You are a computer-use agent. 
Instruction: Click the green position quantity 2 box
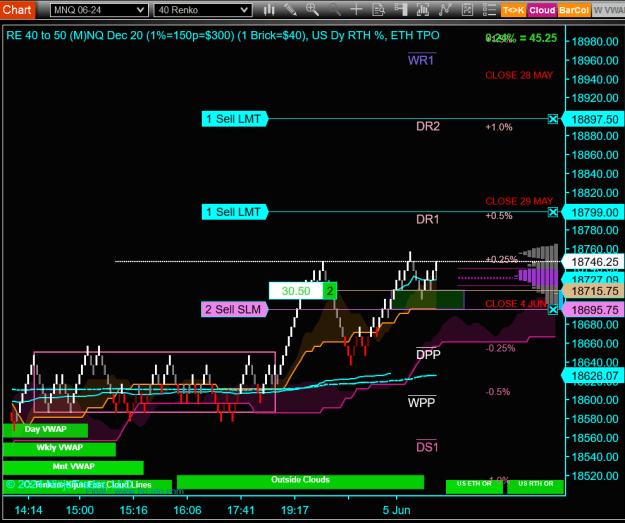tap(330, 291)
